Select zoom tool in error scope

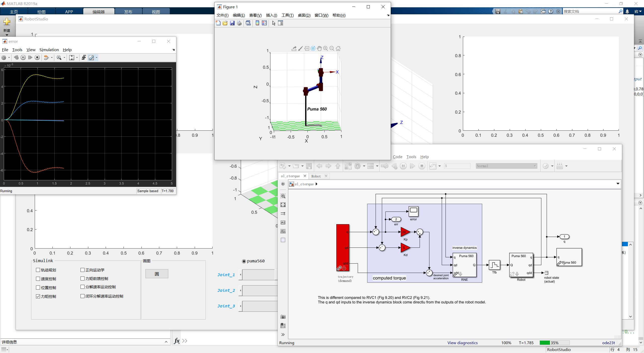(59, 57)
